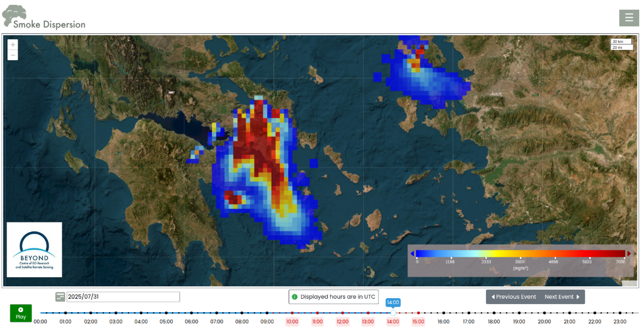Screen dimensions: 644x332
Task: Select 00:00 on the timeline
Action: pyautogui.click(x=40, y=321)
